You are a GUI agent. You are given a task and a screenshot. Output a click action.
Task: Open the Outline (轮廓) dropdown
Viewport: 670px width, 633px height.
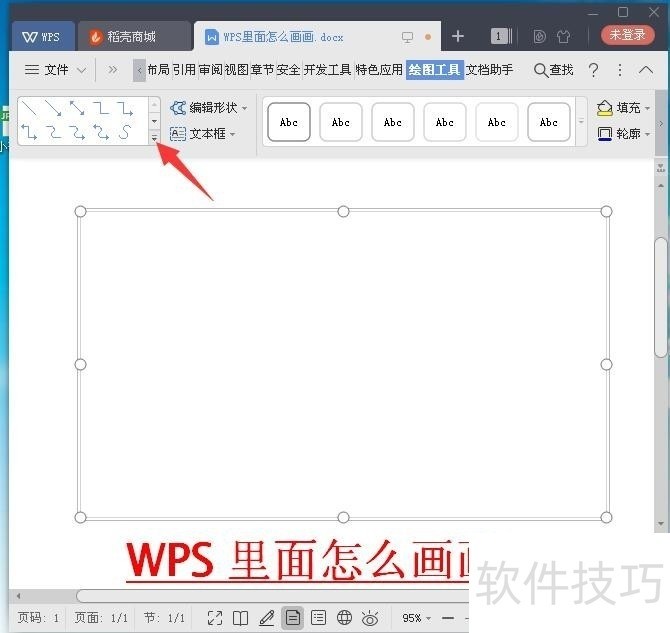point(648,134)
